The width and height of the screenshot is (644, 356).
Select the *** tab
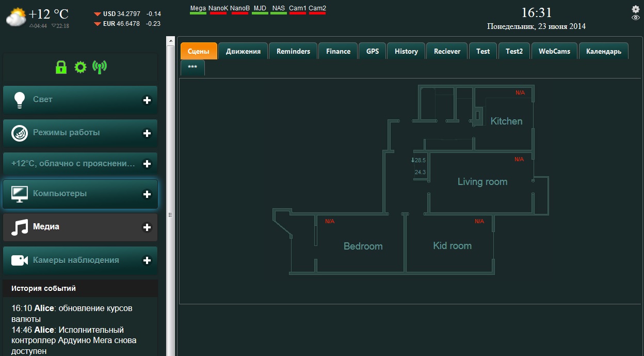point(192,68)
